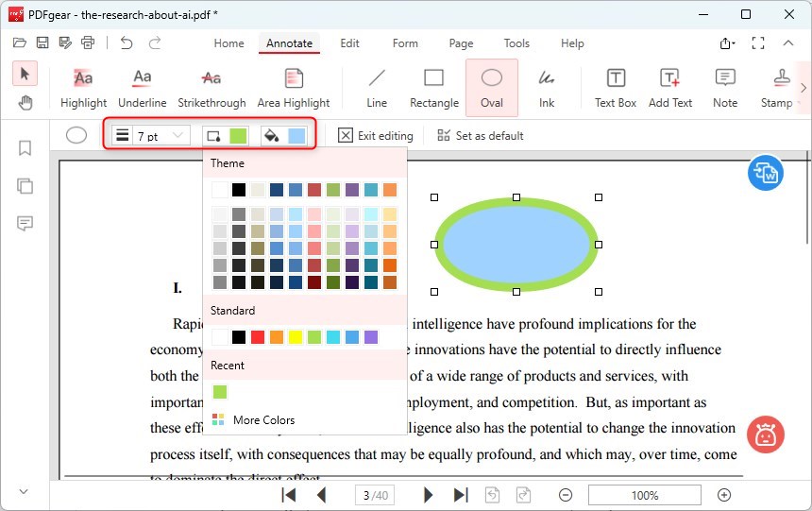Viewport: 812px width, 511px height.
Task: Click the 100% zoom level field
Action: (x=645, y=496)
